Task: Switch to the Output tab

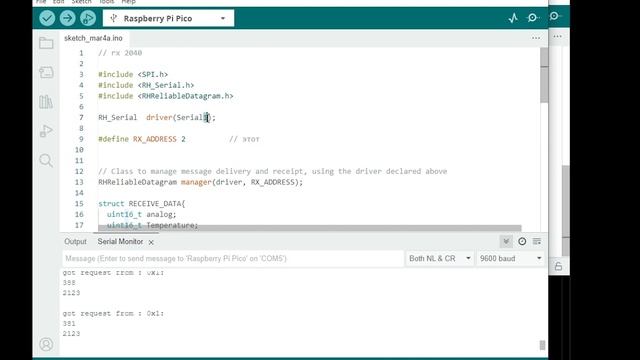Action: click(75, 242)
